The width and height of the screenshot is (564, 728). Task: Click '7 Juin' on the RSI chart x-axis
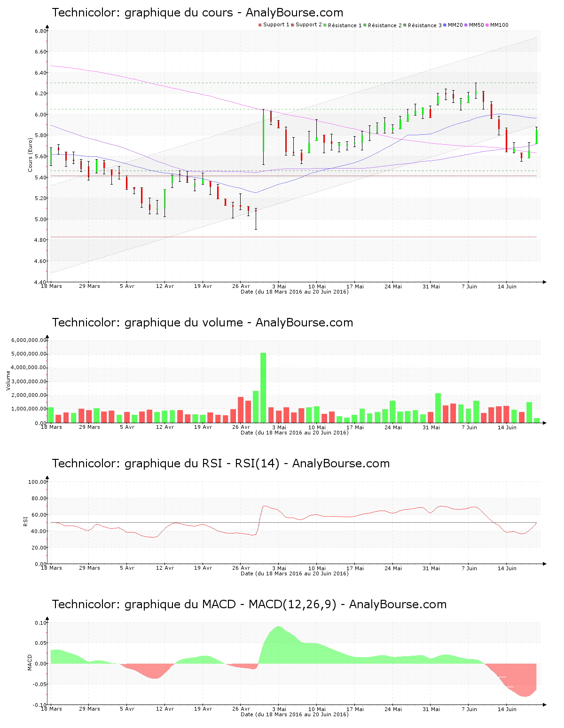[469, 568]
